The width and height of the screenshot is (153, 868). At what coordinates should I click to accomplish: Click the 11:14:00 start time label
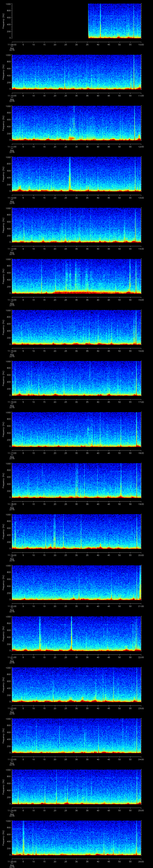[x=12, y=300]
